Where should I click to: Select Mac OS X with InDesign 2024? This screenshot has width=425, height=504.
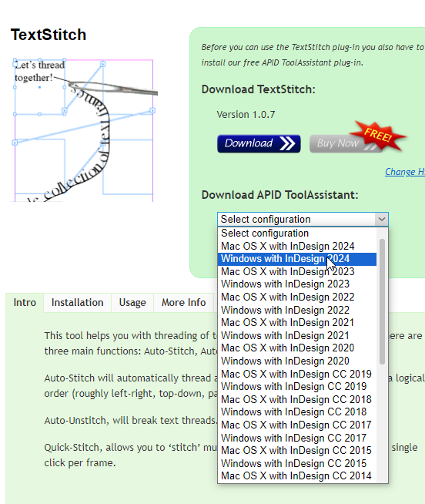pyautogui.click(x=297, y=246)
